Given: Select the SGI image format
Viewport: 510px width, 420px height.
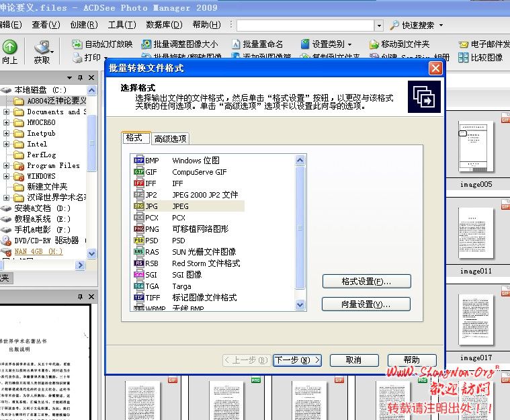Looking at the screenshot, I should click(x=188, y=275).
